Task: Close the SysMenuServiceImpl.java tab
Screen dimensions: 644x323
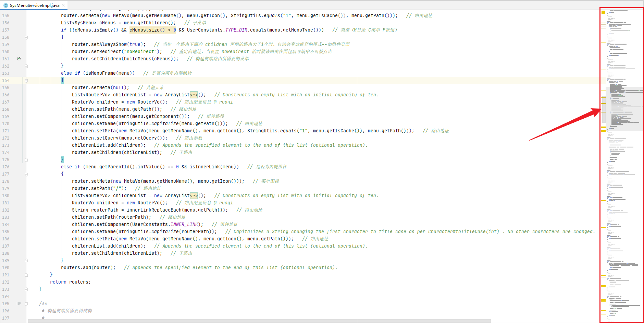Action: coord(63,5)
